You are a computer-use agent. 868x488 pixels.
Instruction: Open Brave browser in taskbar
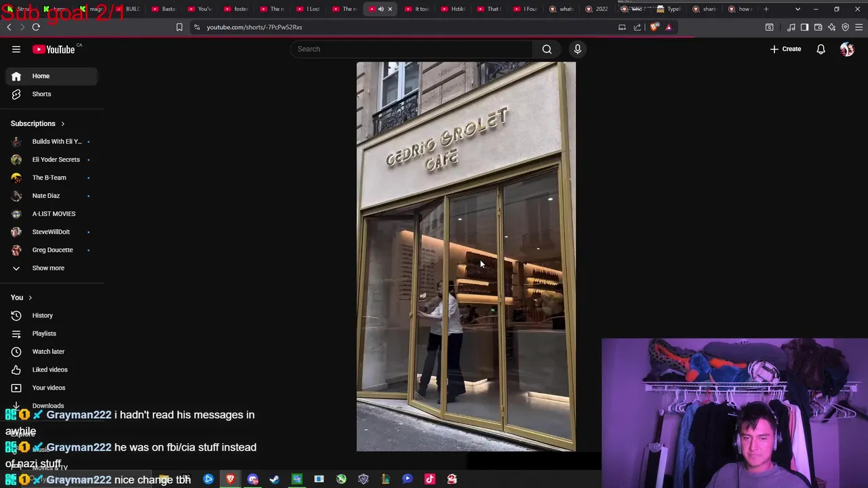click(231, 479)
